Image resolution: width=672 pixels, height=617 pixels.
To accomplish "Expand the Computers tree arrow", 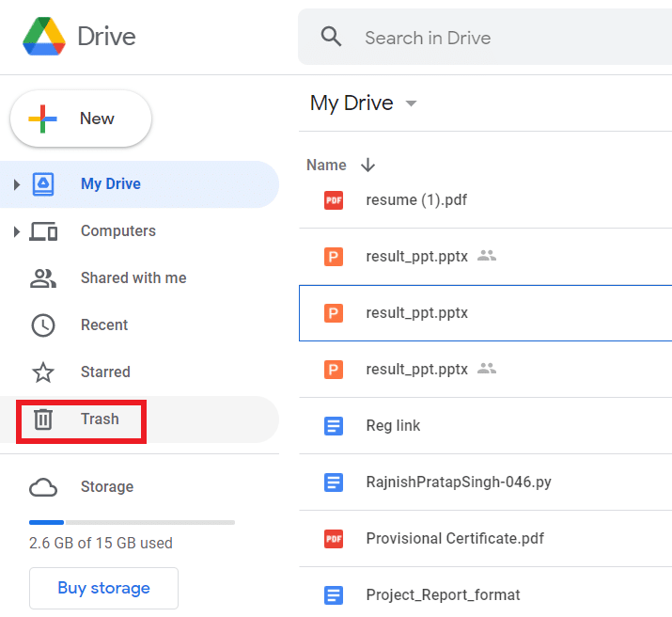I will click(17, 231).
